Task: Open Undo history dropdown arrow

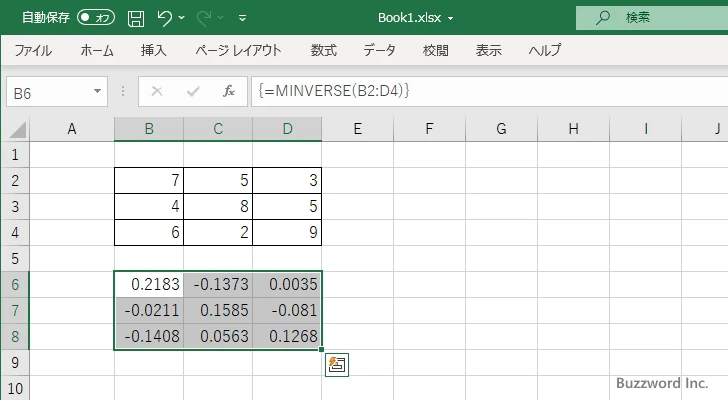Action: tap(182, 18)
